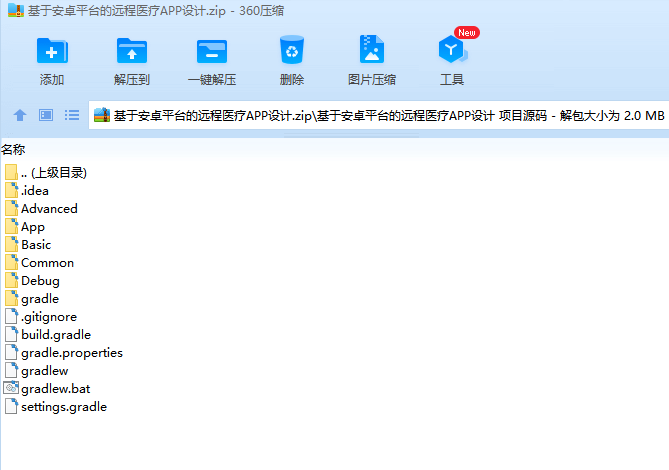
Task: Click the .idea folder icon
Action: tap(12, 190)
